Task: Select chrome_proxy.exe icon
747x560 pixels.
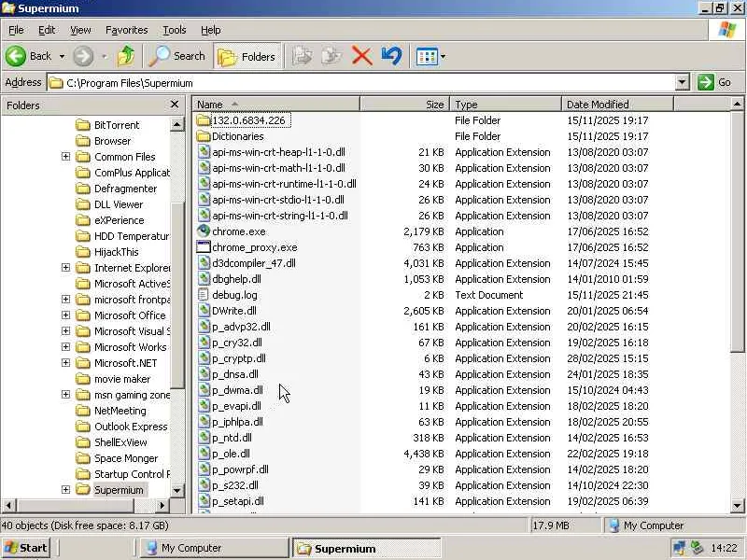Action: [204, 247]
